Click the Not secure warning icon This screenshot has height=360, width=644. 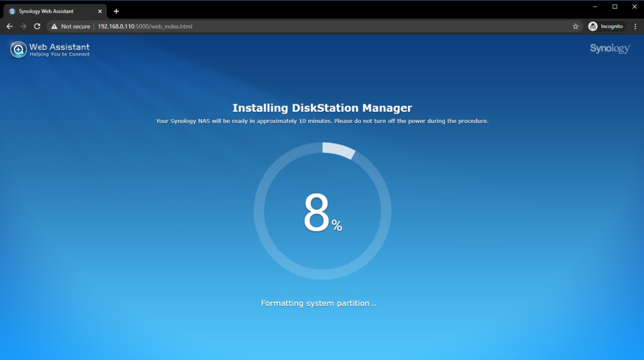(54, 26)
